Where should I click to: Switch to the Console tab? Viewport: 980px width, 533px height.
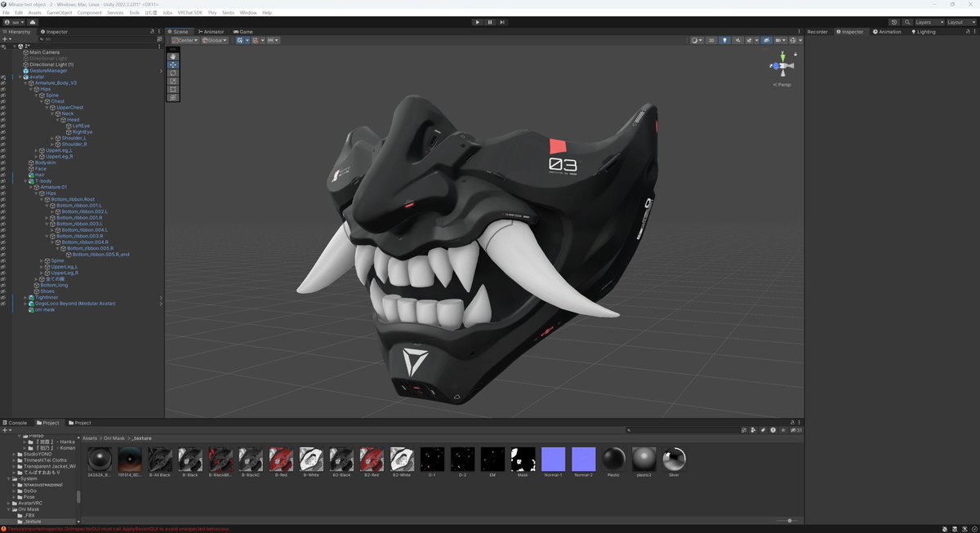tap(15, 423)
